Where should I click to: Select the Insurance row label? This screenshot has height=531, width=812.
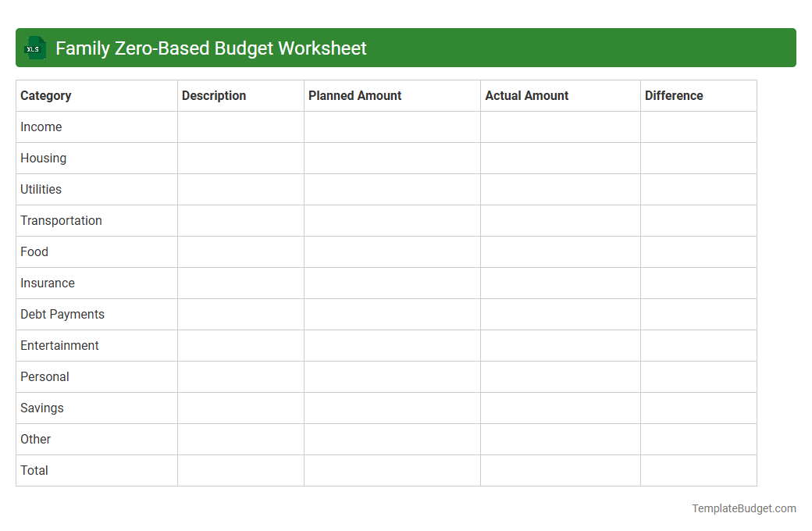tap(48, 283)
